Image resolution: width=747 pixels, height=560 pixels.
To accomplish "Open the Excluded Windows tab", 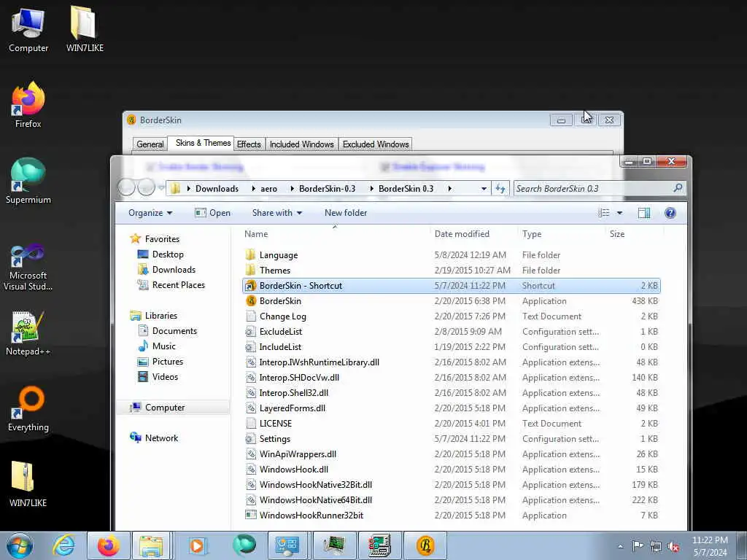I will (x=376, y=144).
